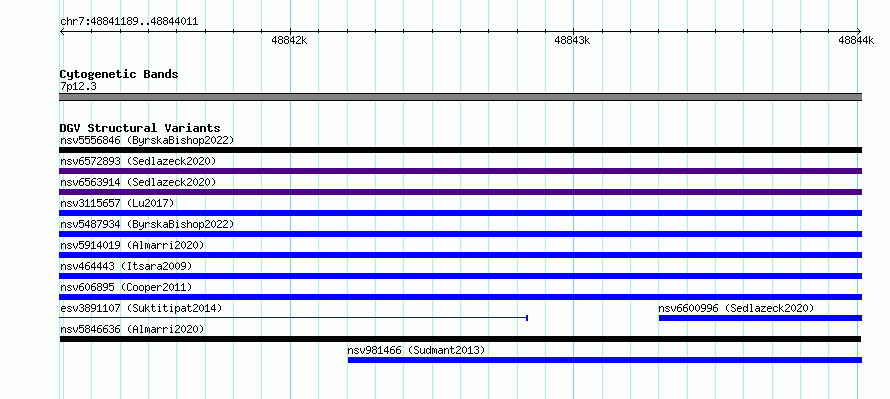This screenshot has height=399, width=890.
Task: Select the blue bar under nsv3115657
Action: 460,213
